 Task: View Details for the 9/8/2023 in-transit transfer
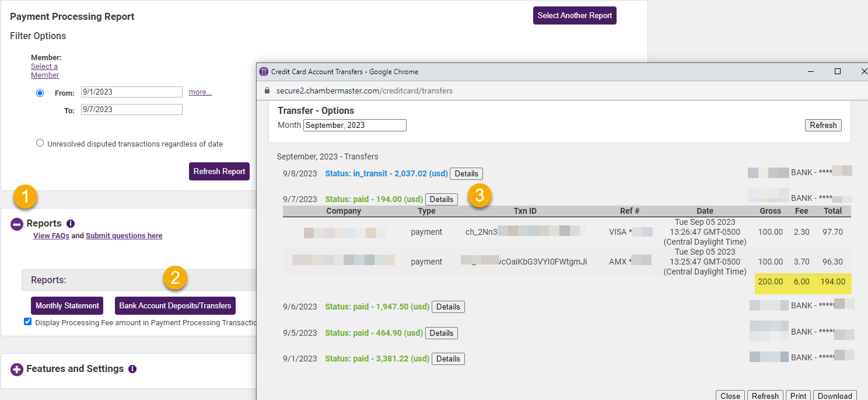(466, 173)
